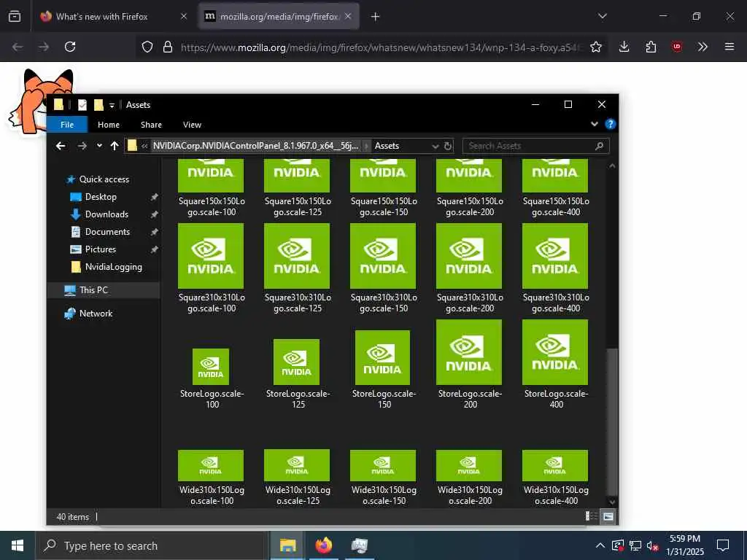Open Downloads in navigation pane
747x560 pixels.
coord(107,214)
